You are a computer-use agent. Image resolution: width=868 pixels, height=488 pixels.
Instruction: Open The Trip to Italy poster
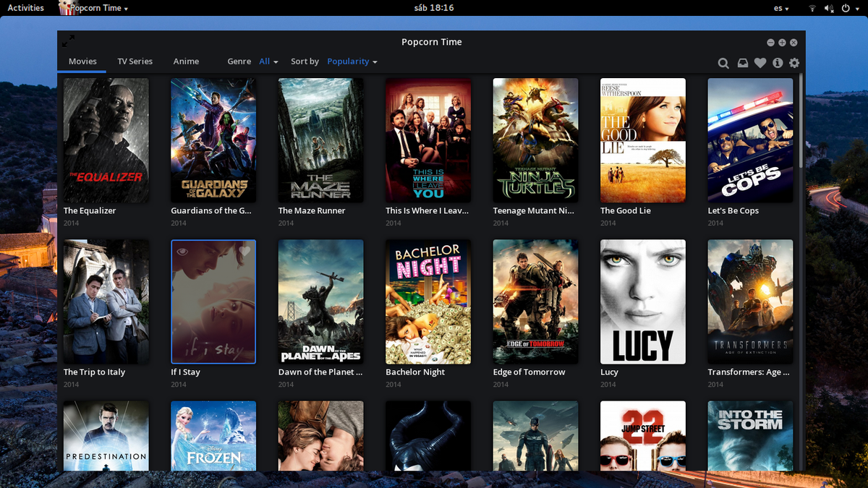(x=106, y=301)
